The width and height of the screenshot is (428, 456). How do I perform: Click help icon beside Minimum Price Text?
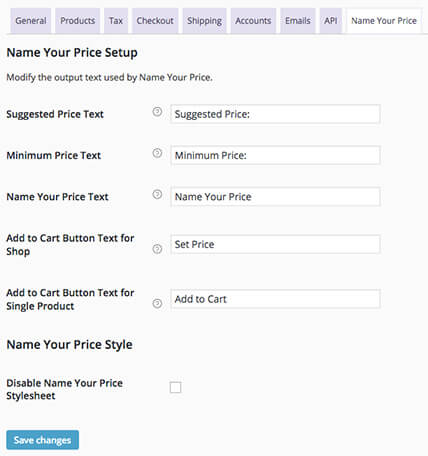coord(157,153)
